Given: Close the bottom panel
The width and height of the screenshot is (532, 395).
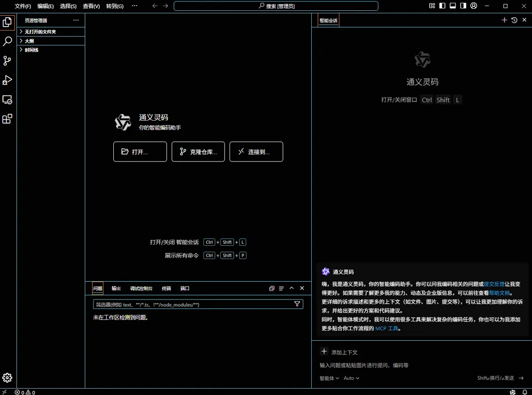Looking at the screenshot, I should pos(302,288).
